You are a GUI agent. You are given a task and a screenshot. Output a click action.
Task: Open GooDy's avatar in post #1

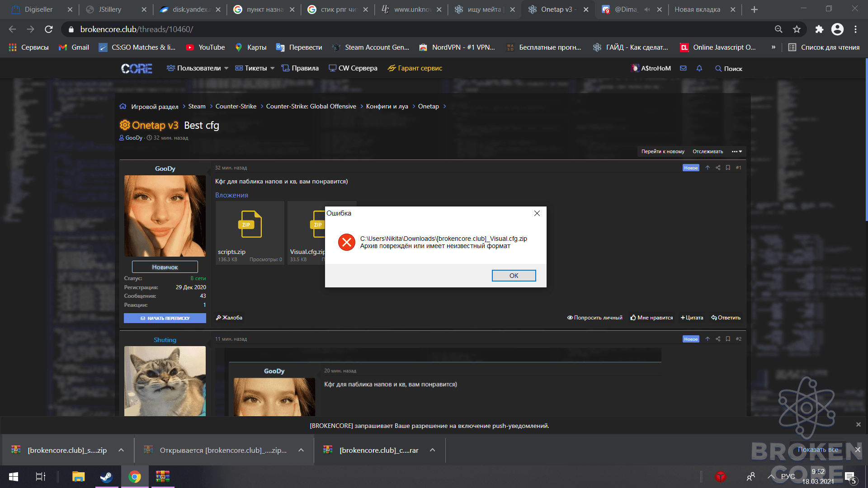pyautogui.click(x=165, y=216)
